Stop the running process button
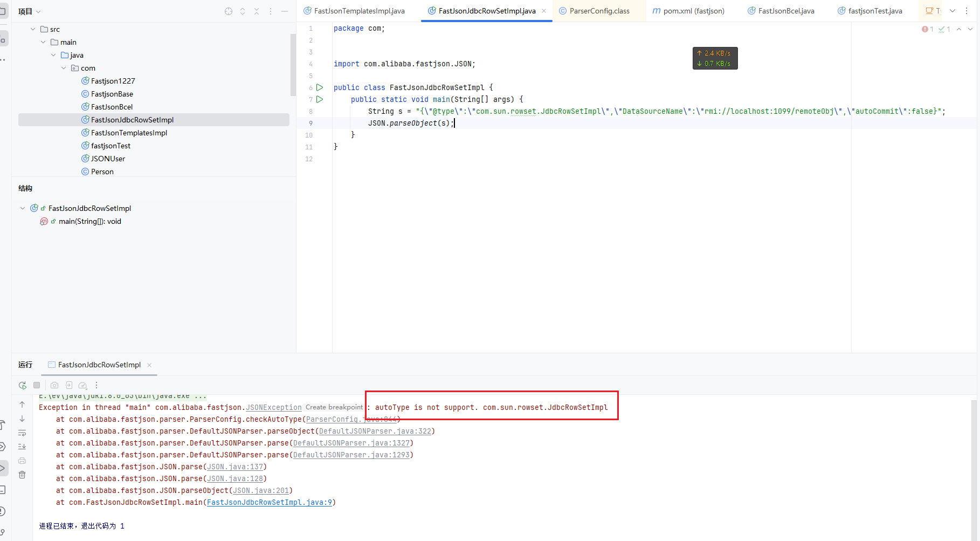The height and width of the screenshot is (541, 980). tap(37, 385)
